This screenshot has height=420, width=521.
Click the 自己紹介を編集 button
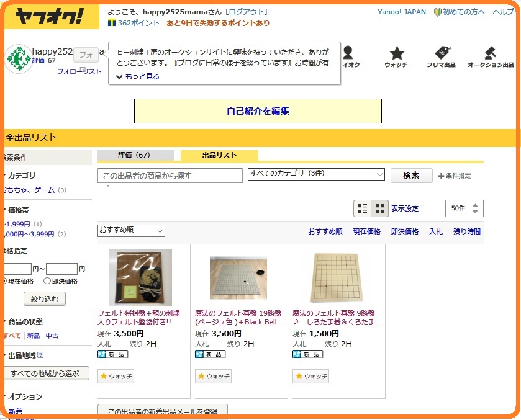258,111
